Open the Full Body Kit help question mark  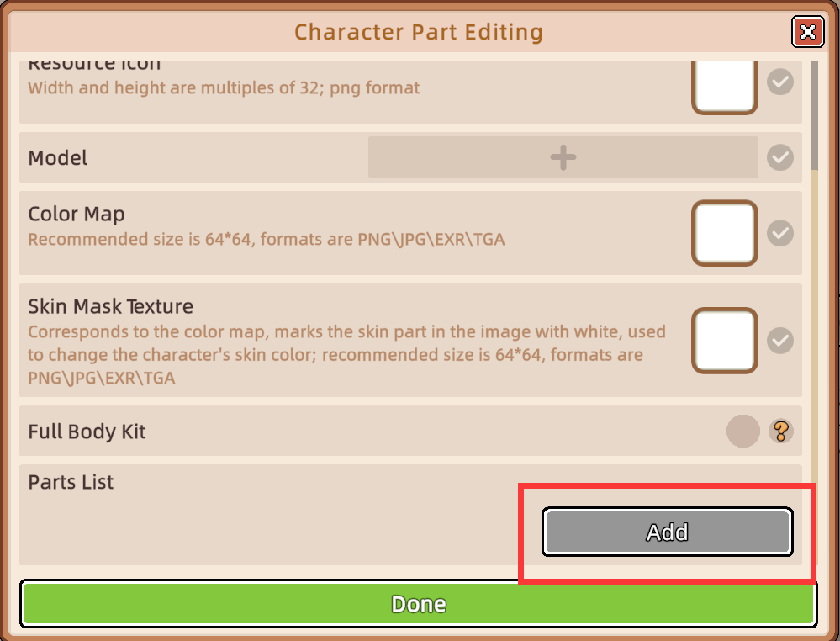[x=781, y=432]
